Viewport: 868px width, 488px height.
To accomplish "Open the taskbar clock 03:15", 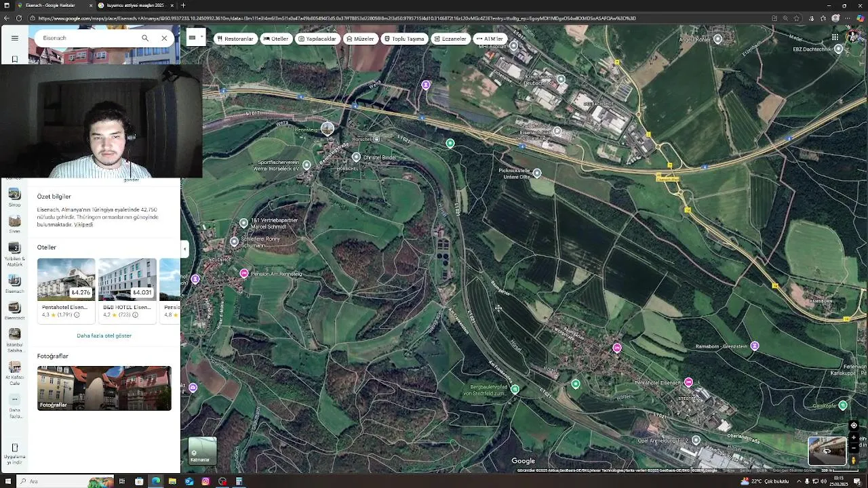I will (x=839, y=481).
